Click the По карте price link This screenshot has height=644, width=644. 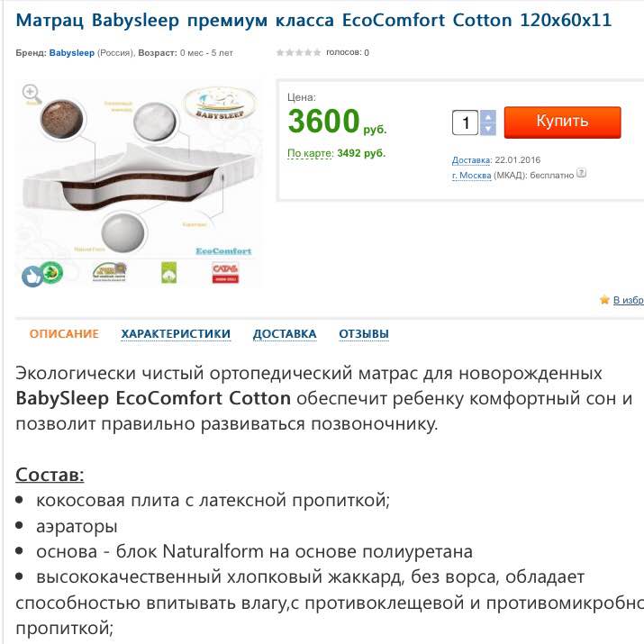311,153
